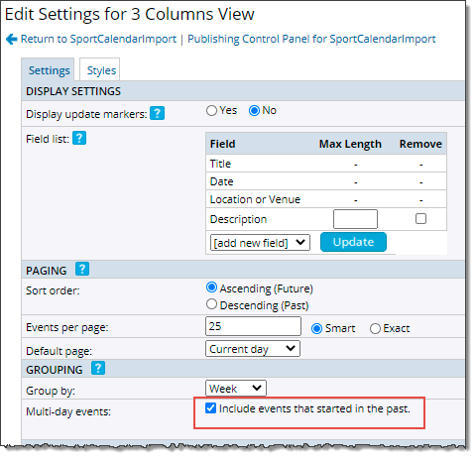Screen dimensions: 476x461
Task: Choose Ascending (Future) sort order
Action: (211, 288)
